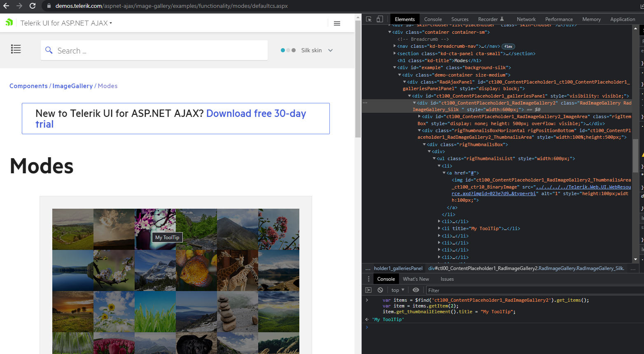The image size is (644, 354).
Task: Click the Telerik green logo icon
Action: point(9,23)
